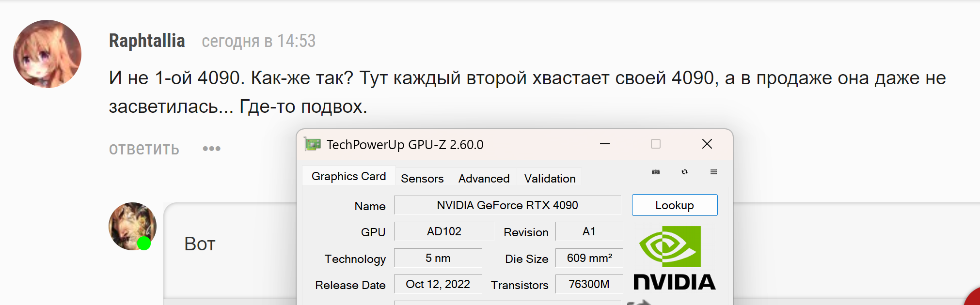This screenshot has height=305, width=980.
Task: Click the 'ответить' reply link
Action: pos(144,149)
